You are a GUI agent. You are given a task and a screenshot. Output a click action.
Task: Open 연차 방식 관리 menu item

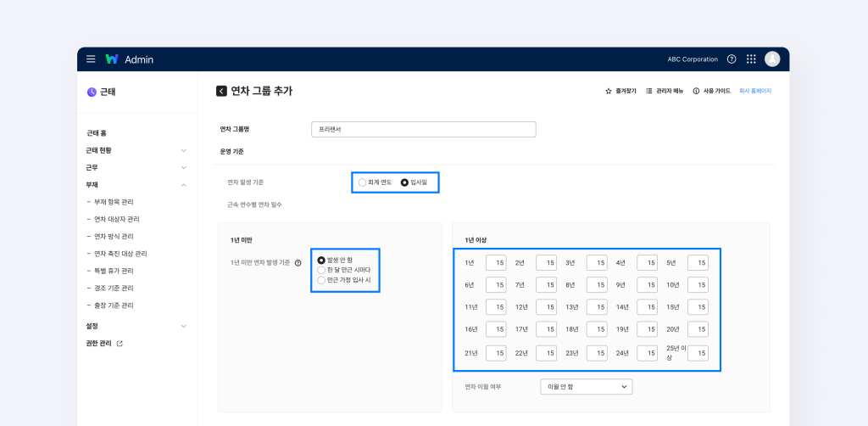pyautogui.click(x=114, y=237)
